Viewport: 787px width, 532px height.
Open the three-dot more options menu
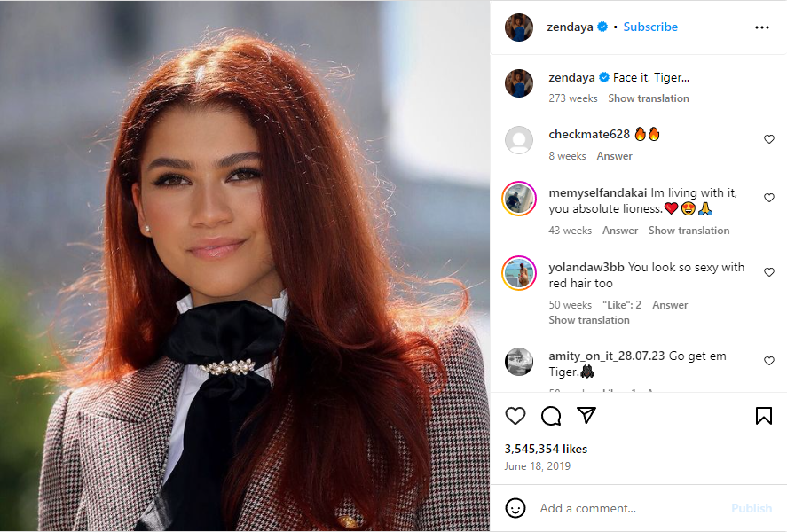point(762,27)
